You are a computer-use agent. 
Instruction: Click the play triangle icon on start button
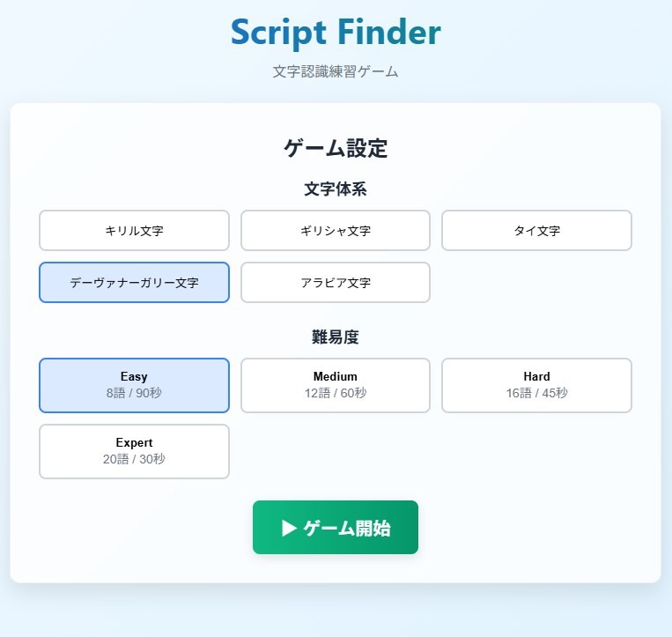coord(289,528)
